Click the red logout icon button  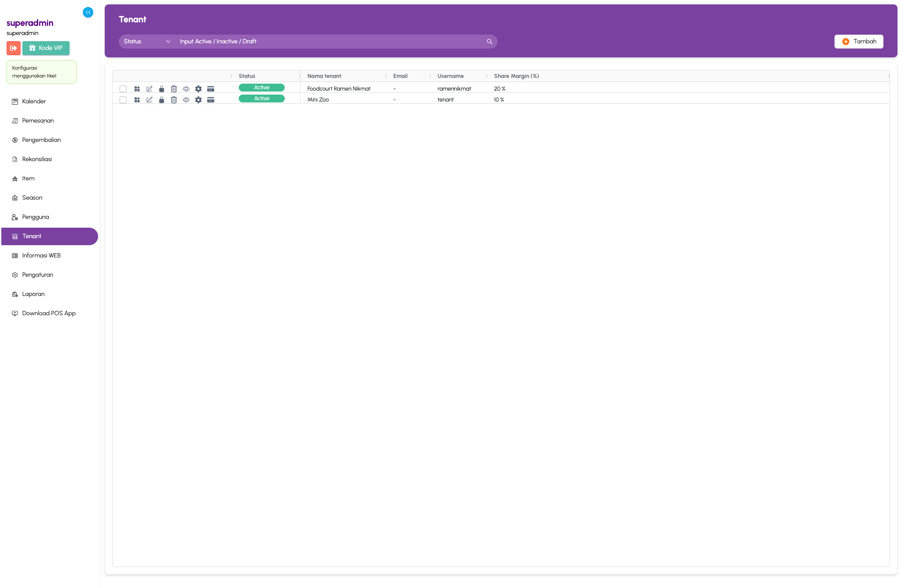tap(14, 48)
